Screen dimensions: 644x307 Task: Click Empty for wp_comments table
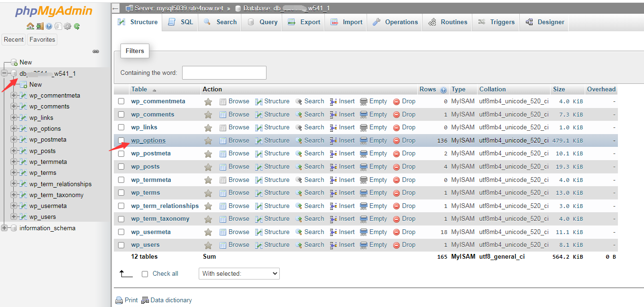click(374, 115)
